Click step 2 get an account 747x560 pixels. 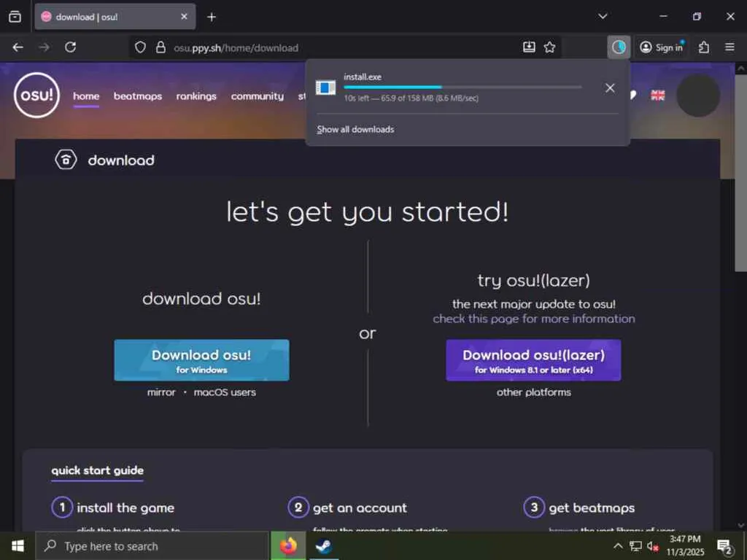click(348, 507)
